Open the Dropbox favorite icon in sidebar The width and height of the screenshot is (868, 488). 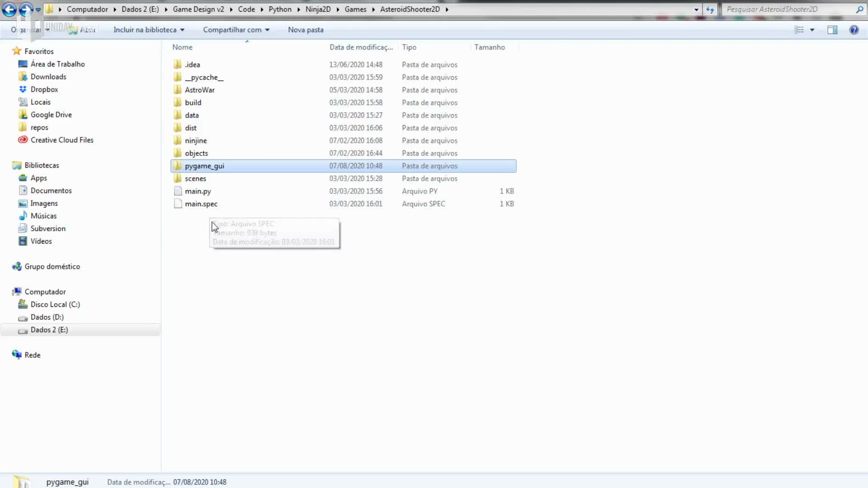click(23, 89)
